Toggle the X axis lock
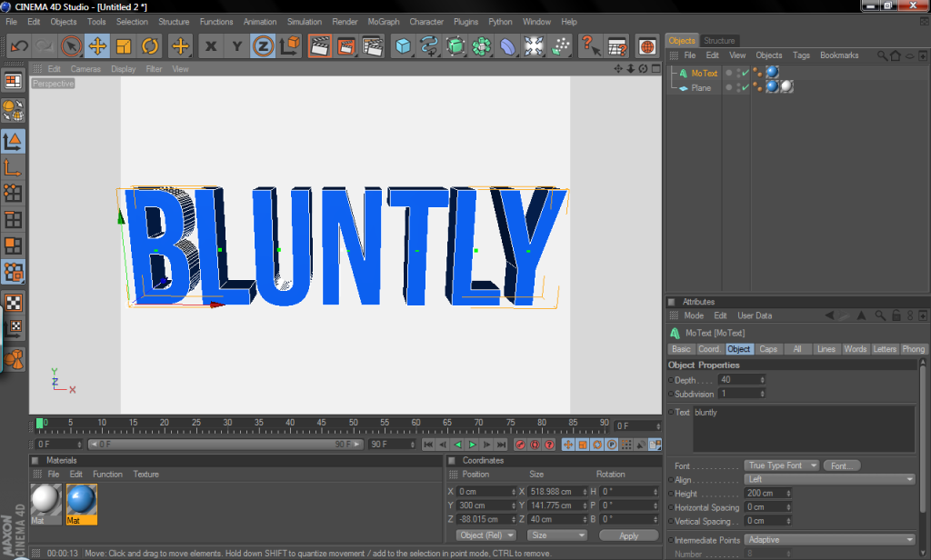The height and width of the screenshot is (560, 931). click(211, 45)
